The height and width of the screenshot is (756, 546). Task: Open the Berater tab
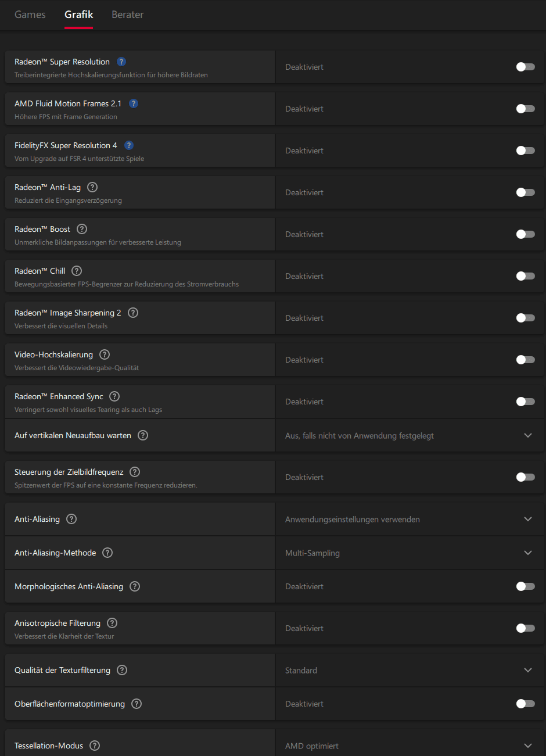(128, 15)
